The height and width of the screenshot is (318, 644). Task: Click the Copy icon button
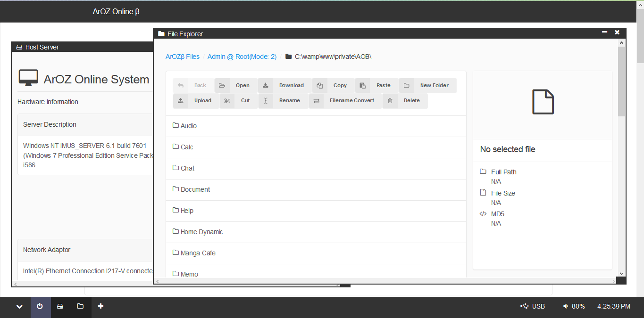coord(320,85)
